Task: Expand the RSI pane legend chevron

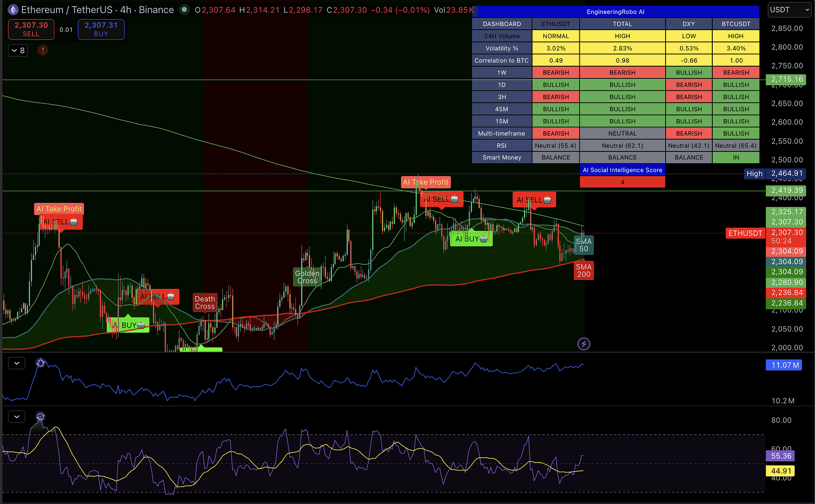Action: (17, 417)
